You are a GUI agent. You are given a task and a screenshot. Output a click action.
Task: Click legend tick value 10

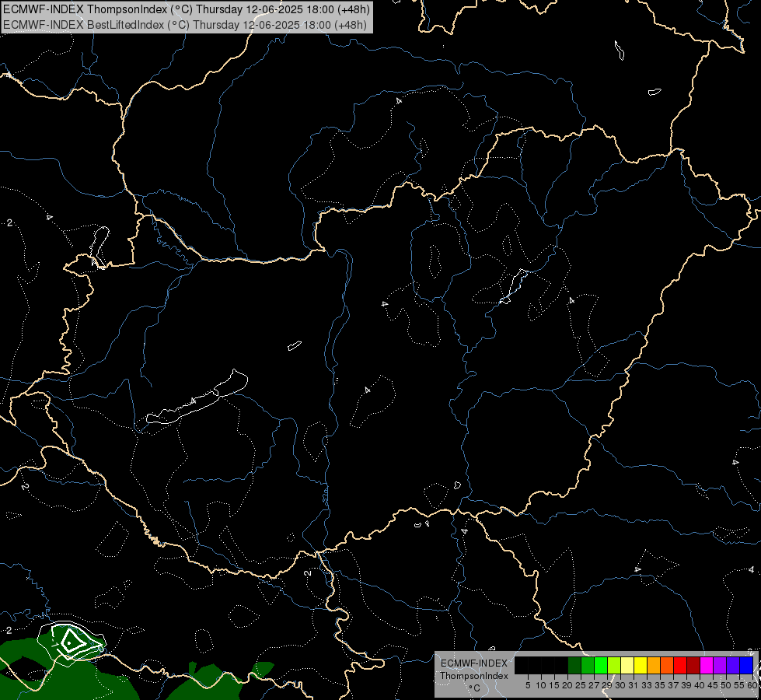pos(541,685)
